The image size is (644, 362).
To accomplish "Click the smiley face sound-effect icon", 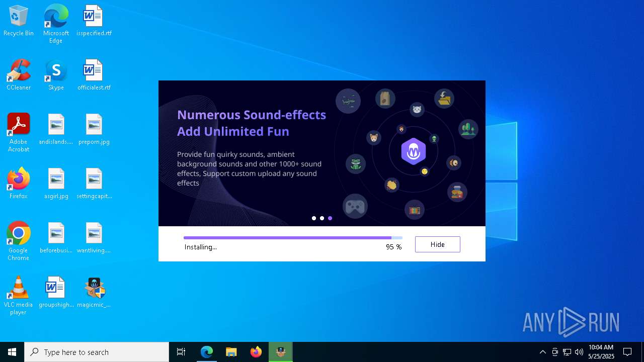I will tap(425, 171).
